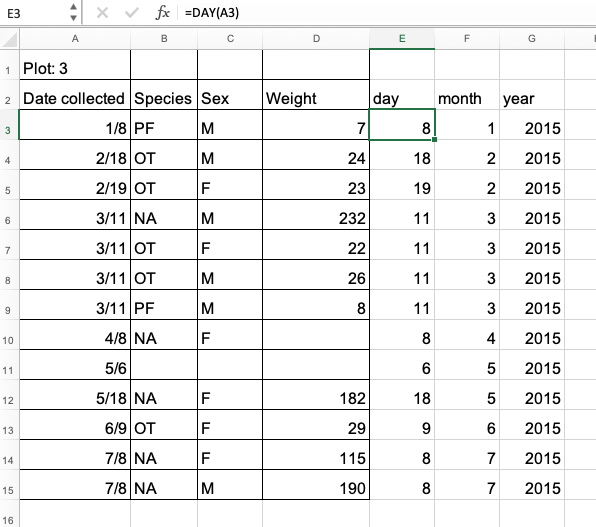Click weight cell '190'
This screenshot has width=596, height=527.
316,485
